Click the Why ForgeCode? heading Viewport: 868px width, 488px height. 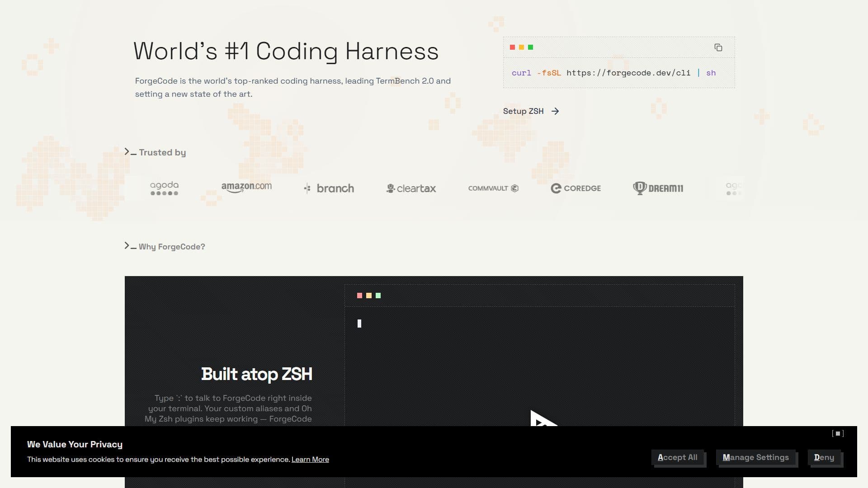172,247
